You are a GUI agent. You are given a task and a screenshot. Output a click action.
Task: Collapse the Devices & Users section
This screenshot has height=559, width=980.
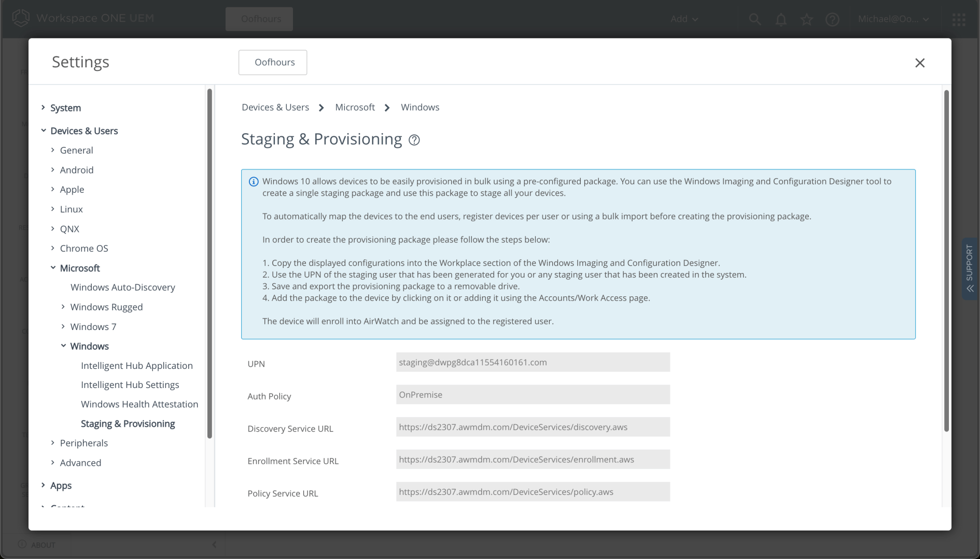tap(44, 131)
